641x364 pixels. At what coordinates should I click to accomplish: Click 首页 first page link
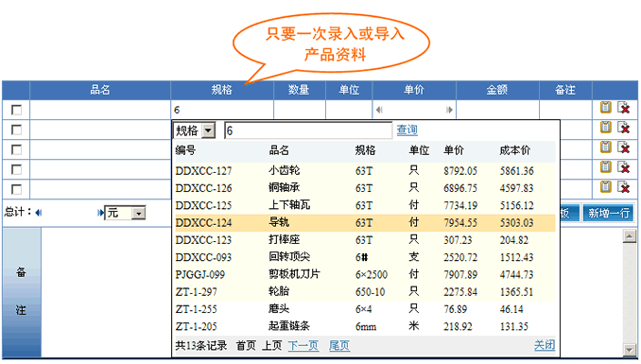246,346
